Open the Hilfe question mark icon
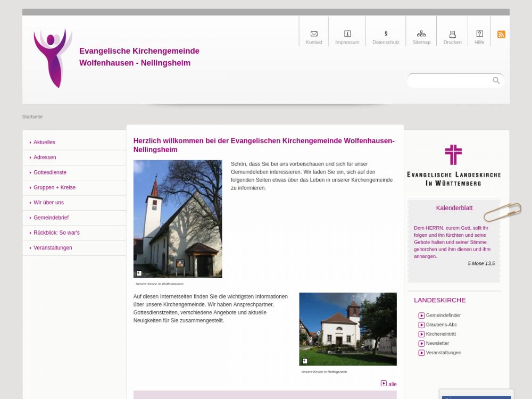Image resolution: width=532 pixels, height=399 pixels. click(479, 34)
